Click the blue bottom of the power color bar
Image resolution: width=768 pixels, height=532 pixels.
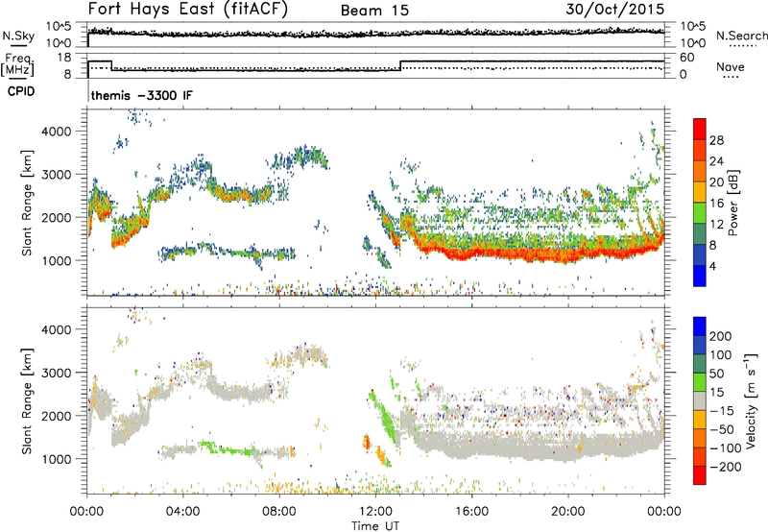pyautogui.click(x=700, y=276)
